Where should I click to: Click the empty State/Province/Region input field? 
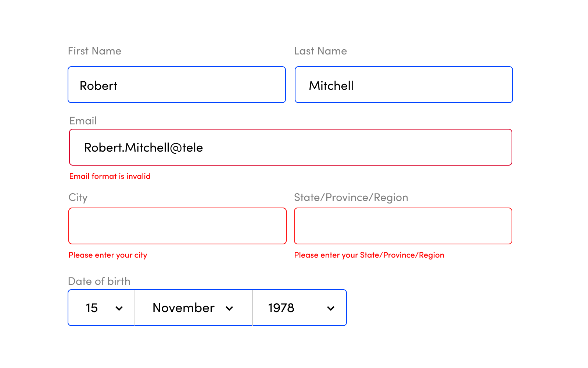click(x=404, y=226)
